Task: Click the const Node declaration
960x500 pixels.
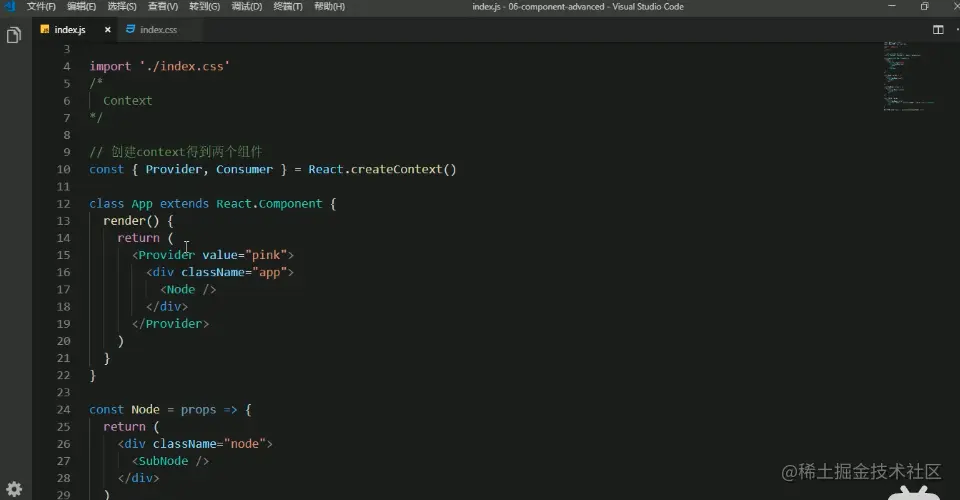Action: point(124,409)
